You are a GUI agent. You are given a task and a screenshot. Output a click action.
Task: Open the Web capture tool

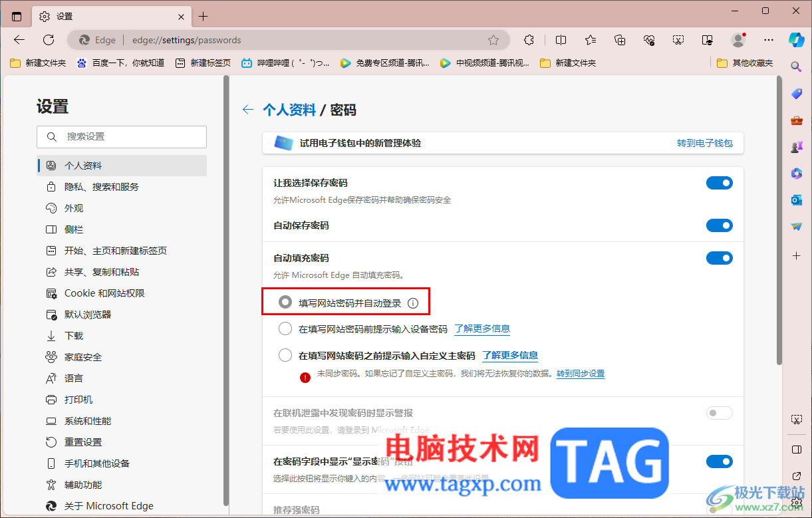coord(678,39)
